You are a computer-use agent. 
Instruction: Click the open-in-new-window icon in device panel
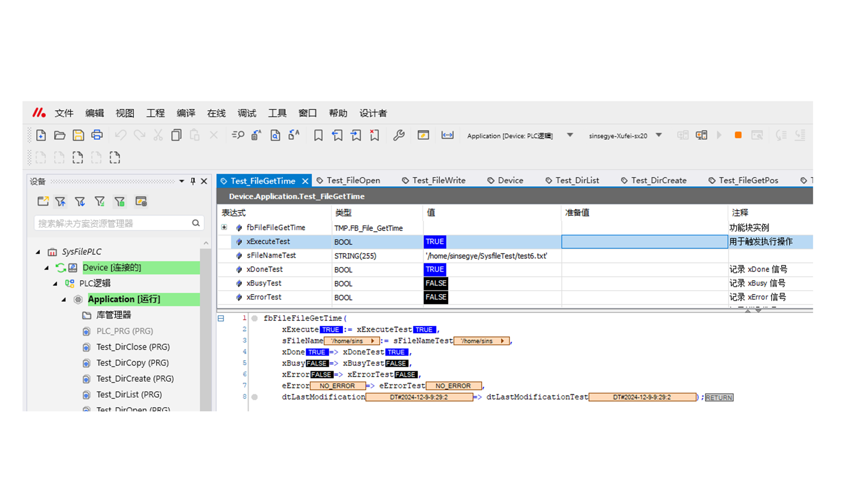(43, 202)
